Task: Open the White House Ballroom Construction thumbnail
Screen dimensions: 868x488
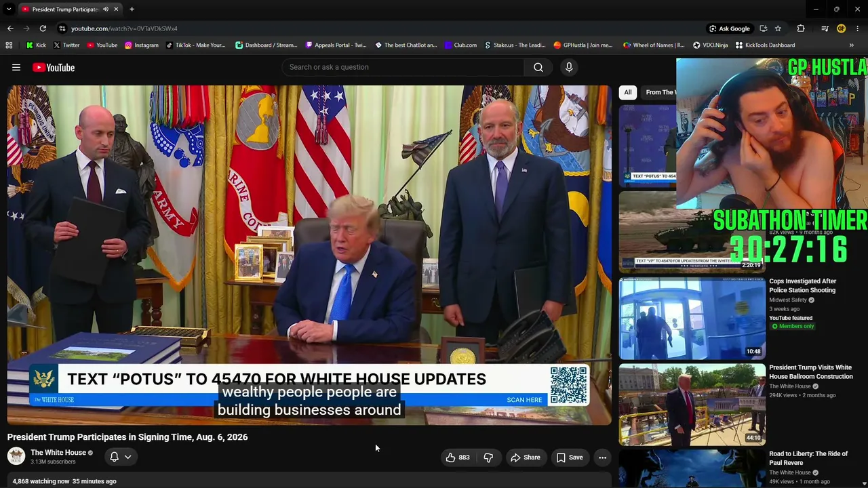Action: pos(692,405)
